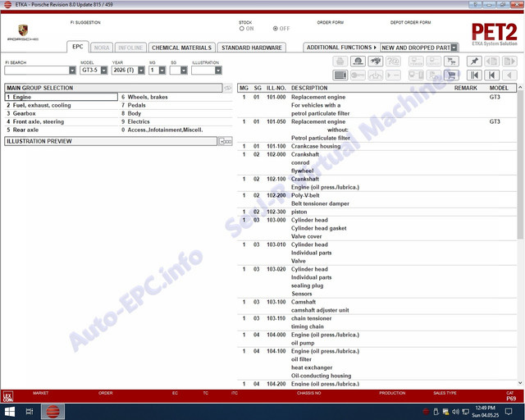Open Windows Start menu
This screenshot has height=420, width=525.
(x=10, y=412)
